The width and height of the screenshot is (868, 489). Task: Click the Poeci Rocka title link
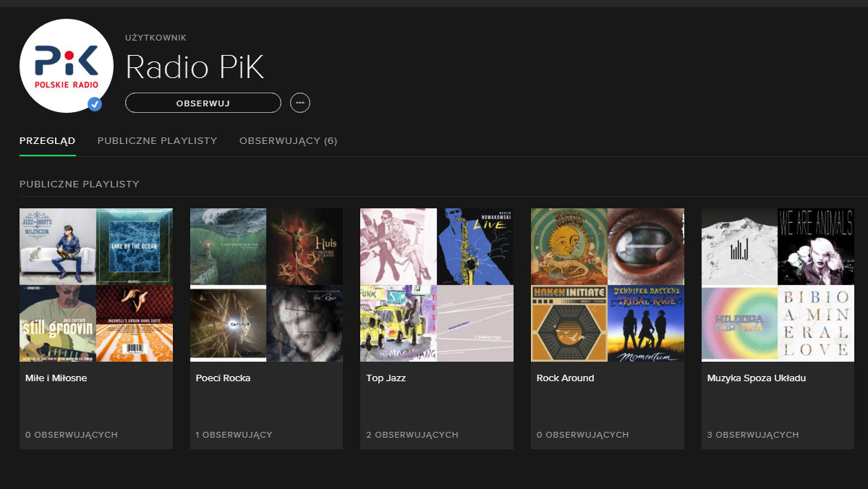[x=223, y=378]
